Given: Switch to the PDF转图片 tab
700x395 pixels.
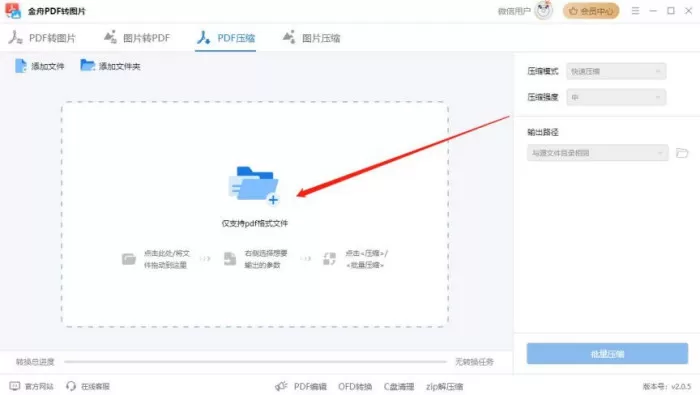Looking at the screenshot, I should click(42, 38).
